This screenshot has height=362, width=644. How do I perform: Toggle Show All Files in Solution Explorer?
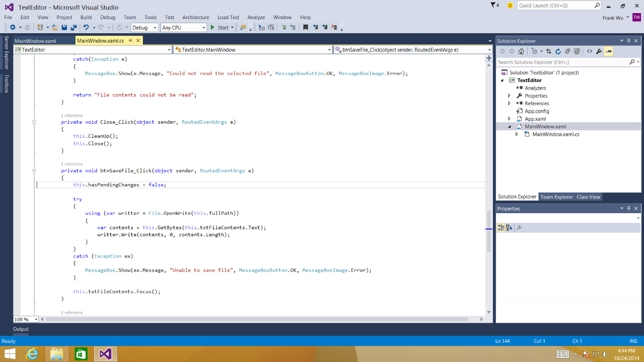(x=577, y=51)
